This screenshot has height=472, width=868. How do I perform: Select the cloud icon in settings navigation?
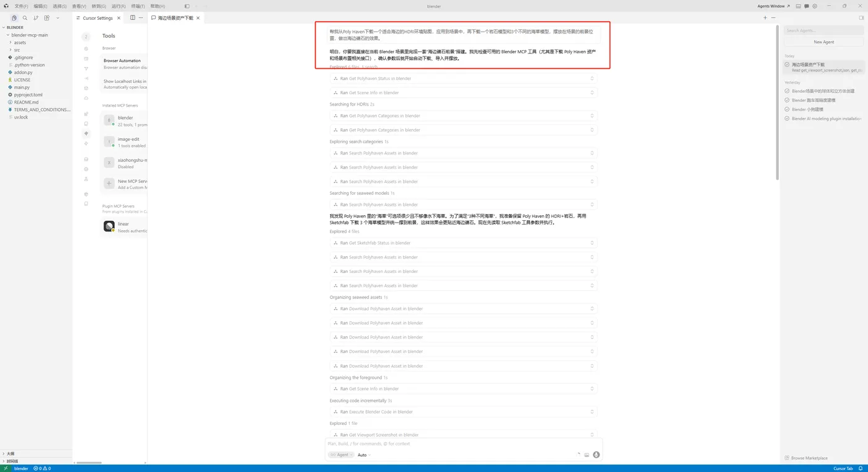click(x=86, y=98)
